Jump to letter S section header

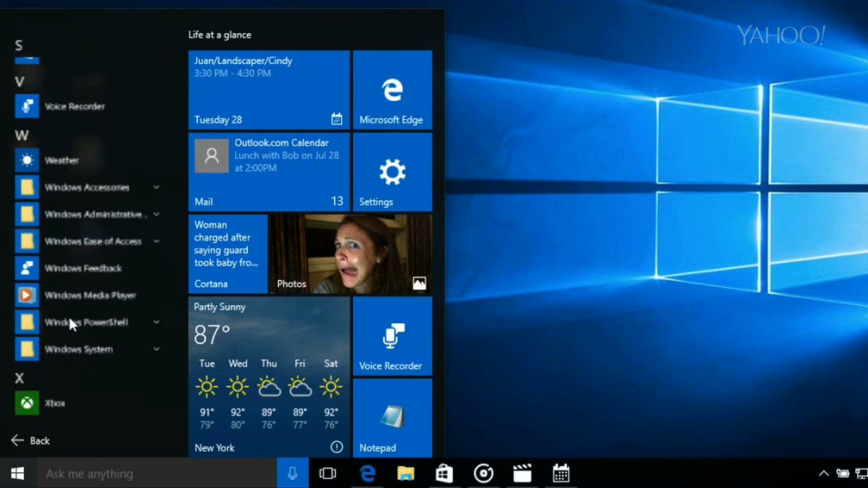pyautogui.click(x=19, y=46)
